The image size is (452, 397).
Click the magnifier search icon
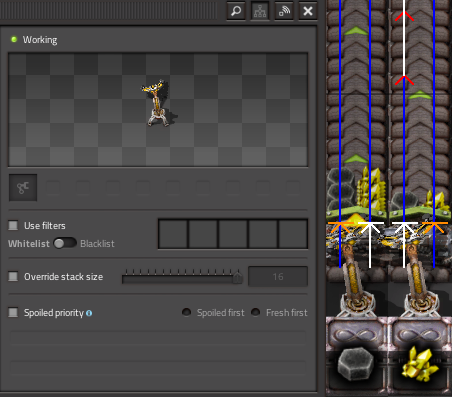tap(236, 11)
